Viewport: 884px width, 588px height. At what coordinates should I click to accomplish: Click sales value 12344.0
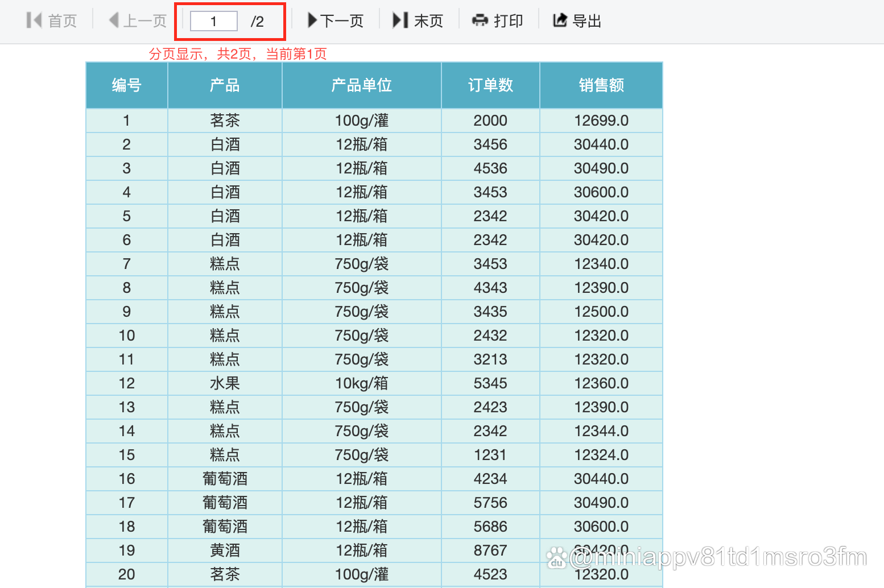pos(601,431)
